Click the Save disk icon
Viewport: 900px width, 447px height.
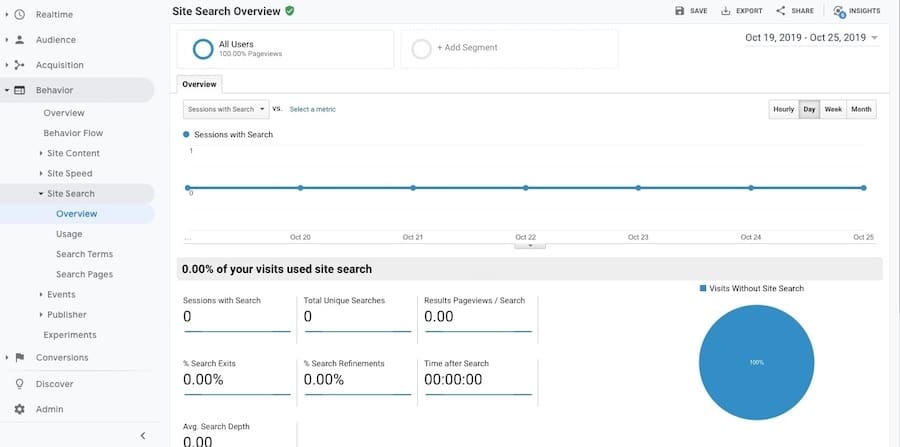680,11
